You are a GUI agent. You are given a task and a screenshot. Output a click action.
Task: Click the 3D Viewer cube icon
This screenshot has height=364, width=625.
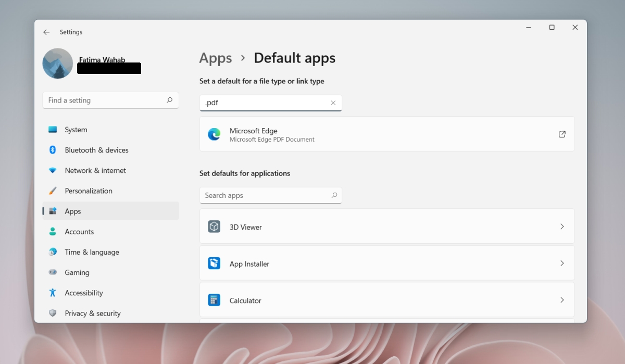(x=214, y=227)
